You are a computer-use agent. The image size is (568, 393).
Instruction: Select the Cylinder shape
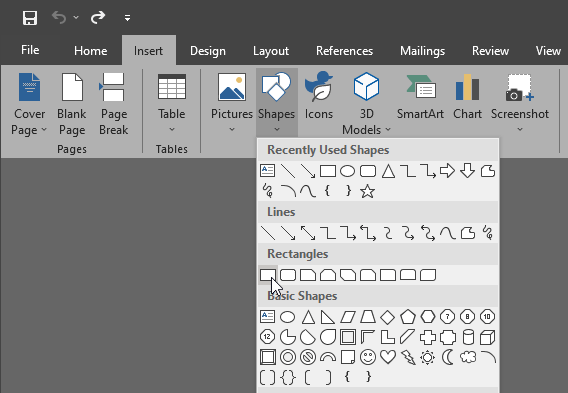pos(468,337)
